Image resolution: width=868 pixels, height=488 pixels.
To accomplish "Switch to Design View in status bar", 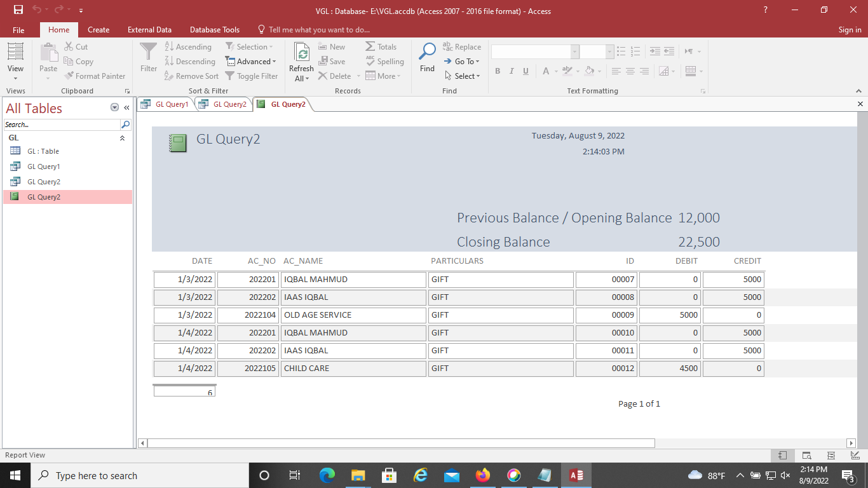I will pos(855,456).
